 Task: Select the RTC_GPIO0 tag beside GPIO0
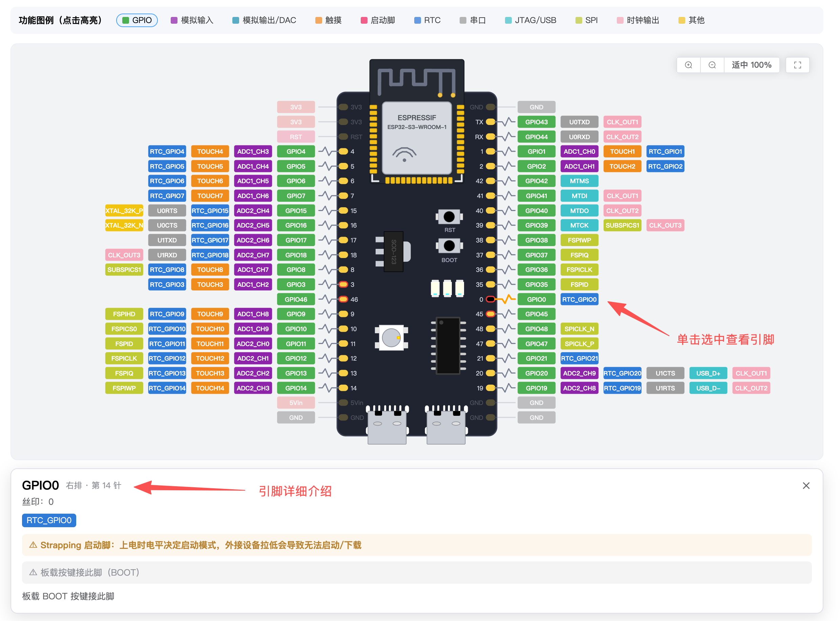coord(579,299)
